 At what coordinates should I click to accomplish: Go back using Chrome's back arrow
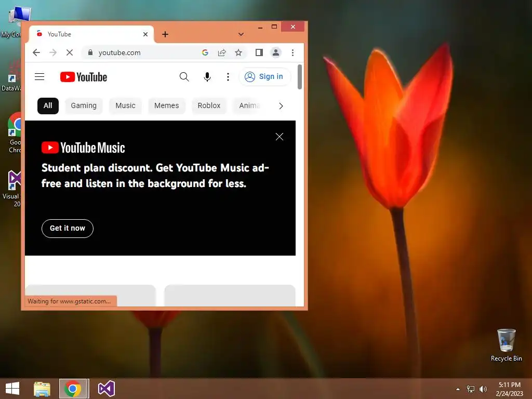click(36, 52)
